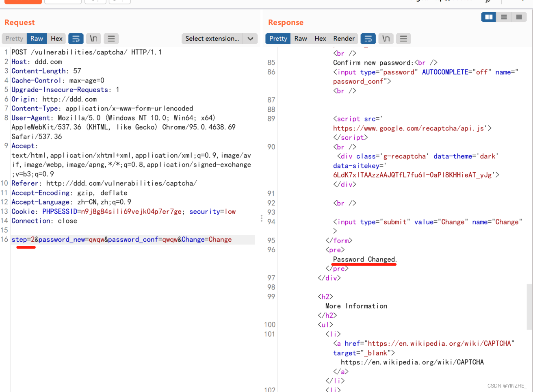Image resolution: width=533 pixels, height=392 pixels.
Task: Toggle word wrap icon in Request panel
Action: (x=76, y=39)
